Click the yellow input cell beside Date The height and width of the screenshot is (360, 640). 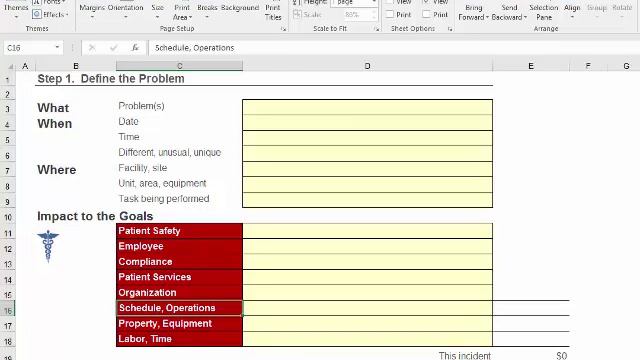[367, 122]
